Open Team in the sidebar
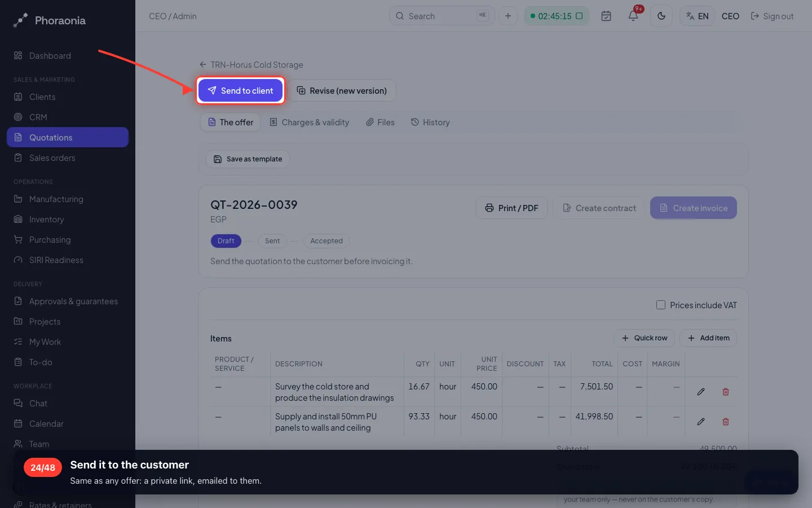The width and height of the screenshot is (812, 508). (68, 444)
